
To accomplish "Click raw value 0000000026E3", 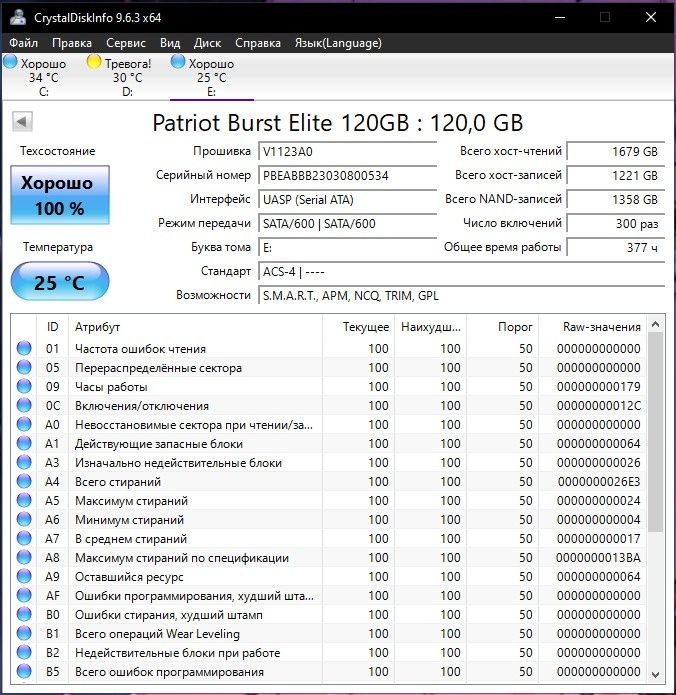I will coord(599,481).
